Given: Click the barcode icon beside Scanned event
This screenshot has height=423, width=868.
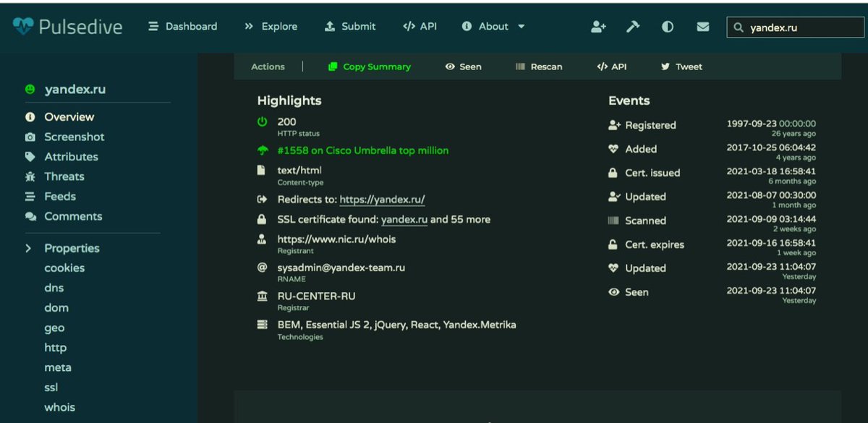Looking at the screenshot, I should click(x=613, y=221).
